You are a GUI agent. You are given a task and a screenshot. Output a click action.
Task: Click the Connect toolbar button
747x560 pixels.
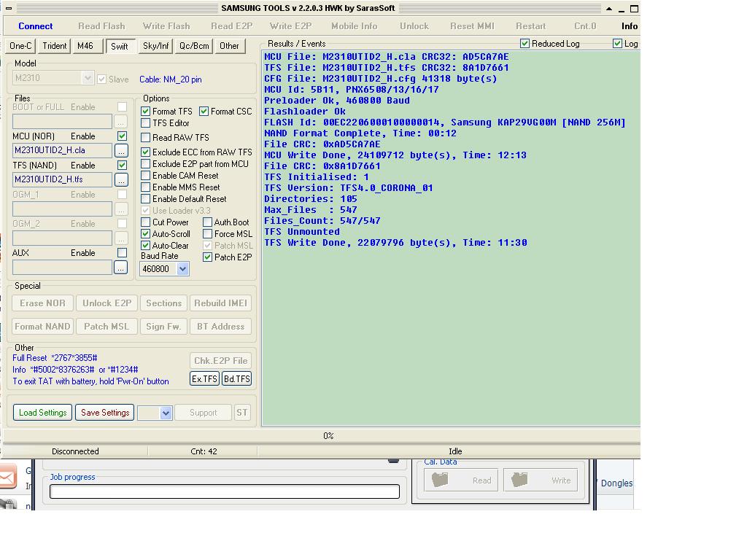coord(35,26)
